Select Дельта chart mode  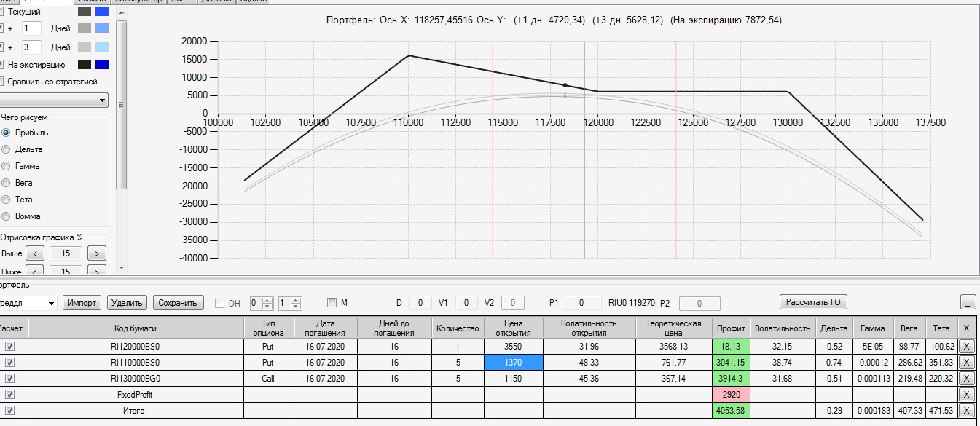pyautogui.click(x=7, y=149)
